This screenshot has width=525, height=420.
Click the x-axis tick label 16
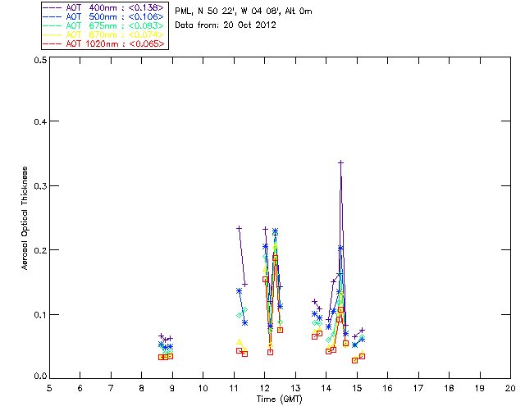coord(387,388)
